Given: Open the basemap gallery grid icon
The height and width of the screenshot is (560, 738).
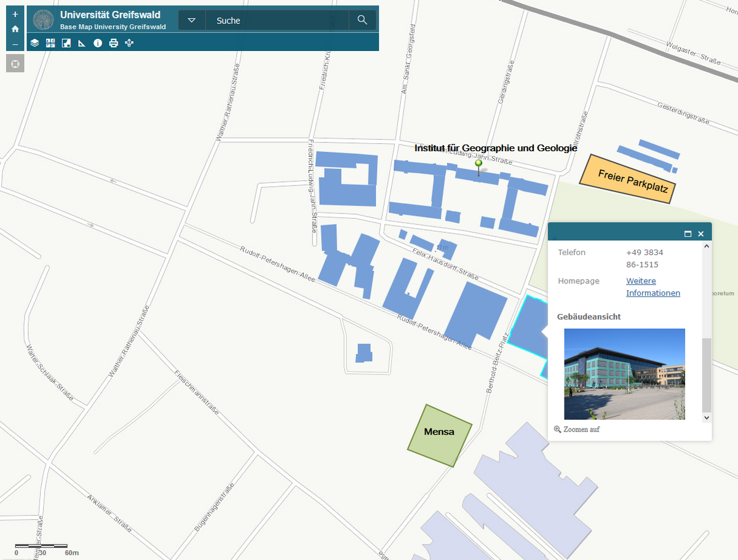Looking at the screenshot, I should click(x=50, y=43).
